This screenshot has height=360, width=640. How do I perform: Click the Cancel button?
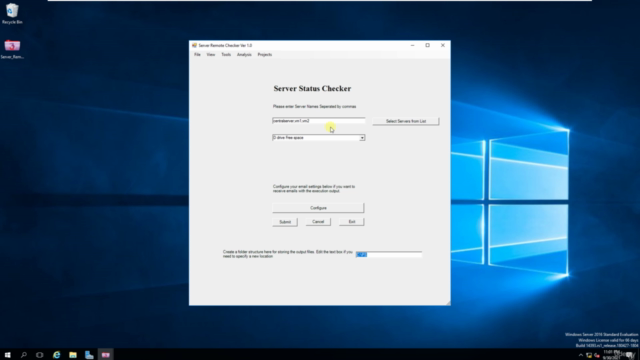[x=318, y=222]
